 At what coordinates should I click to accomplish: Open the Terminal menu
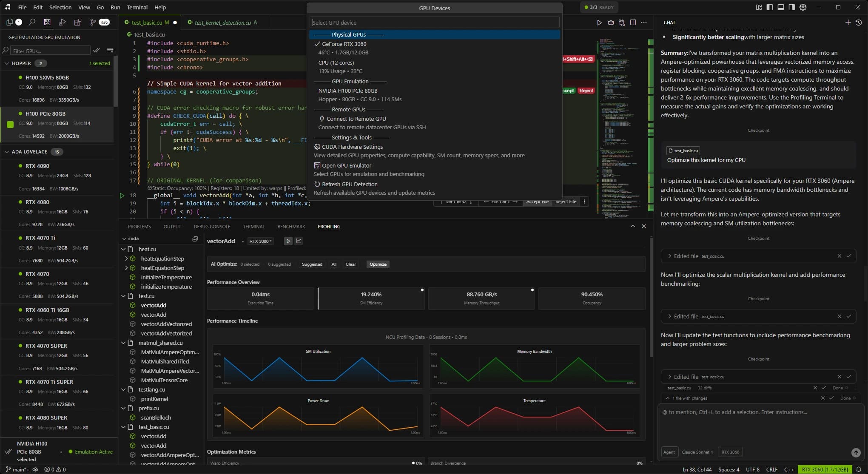click(137, 7)
